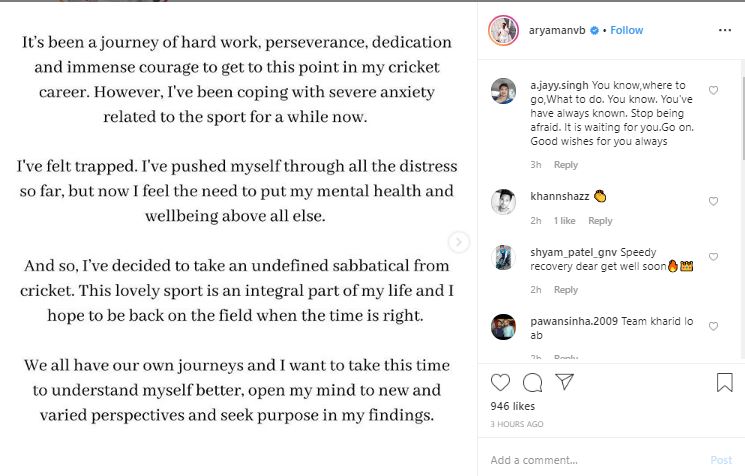Save post with the bookmark icon
Screen dimensions: 745x476
point(724,382)
